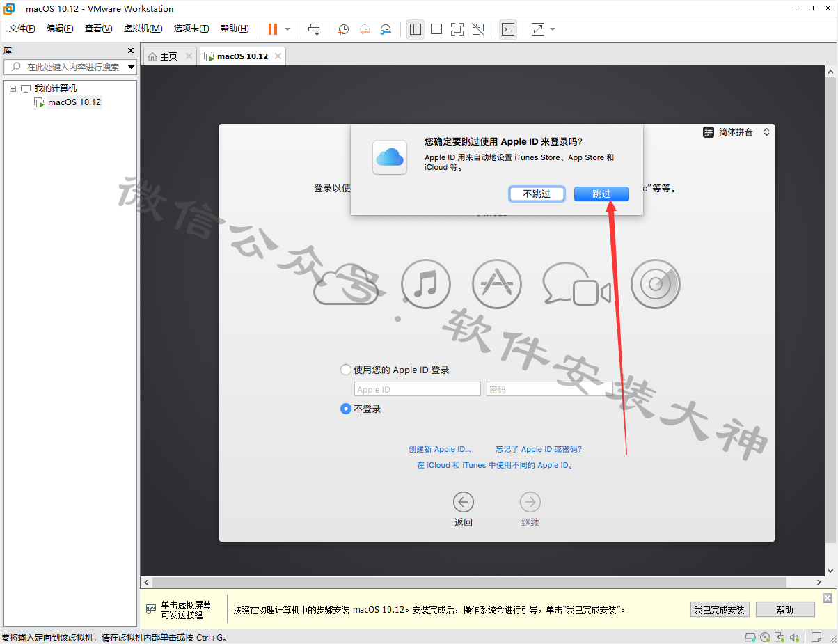Viewport: 838px width, 644px height.
Task: Open the 编辑 menu
Action: 60,29
